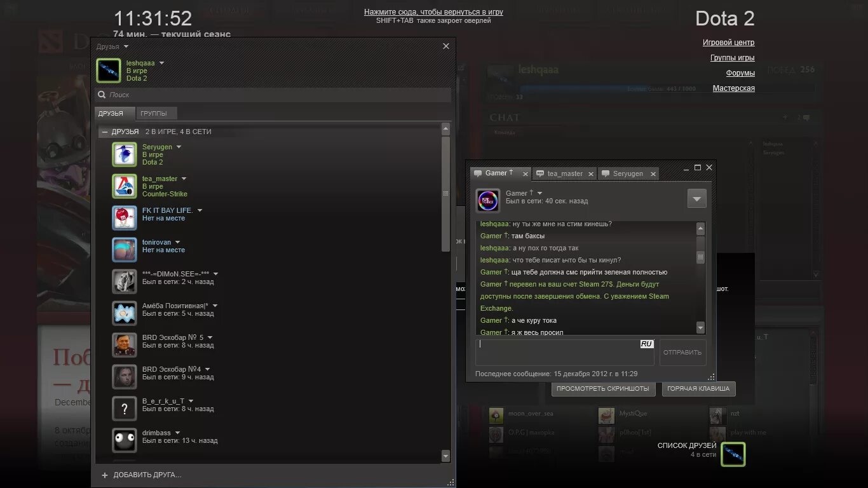Click friends list scrollbar up arrow

coord(445,129)
